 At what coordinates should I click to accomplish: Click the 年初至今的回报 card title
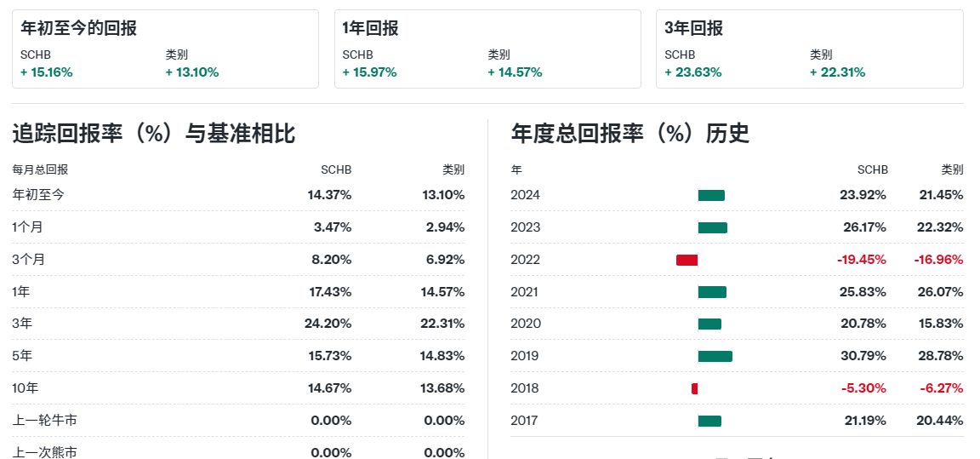79,28
